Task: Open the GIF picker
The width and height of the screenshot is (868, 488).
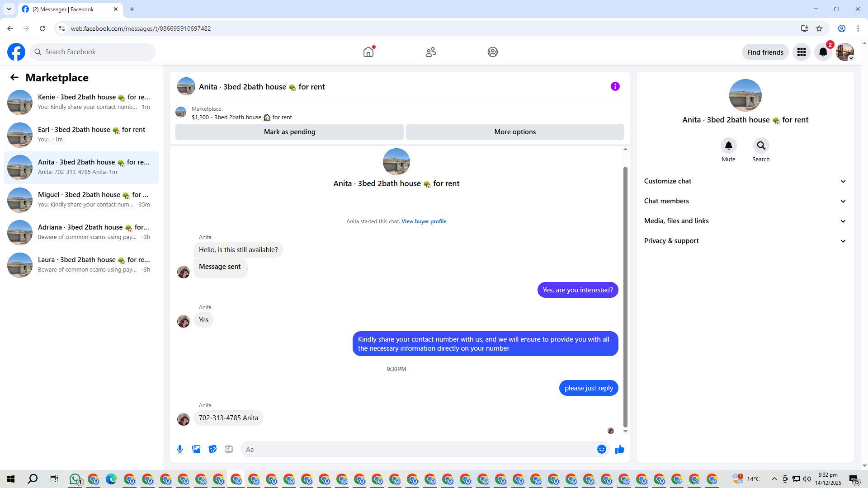Action: (x=229, y=449)
